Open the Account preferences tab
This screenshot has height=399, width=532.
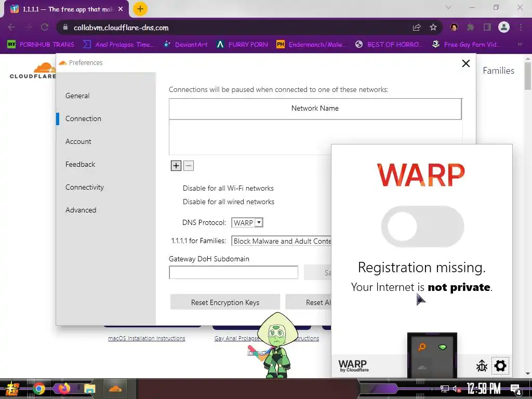[x=78, y=141]
